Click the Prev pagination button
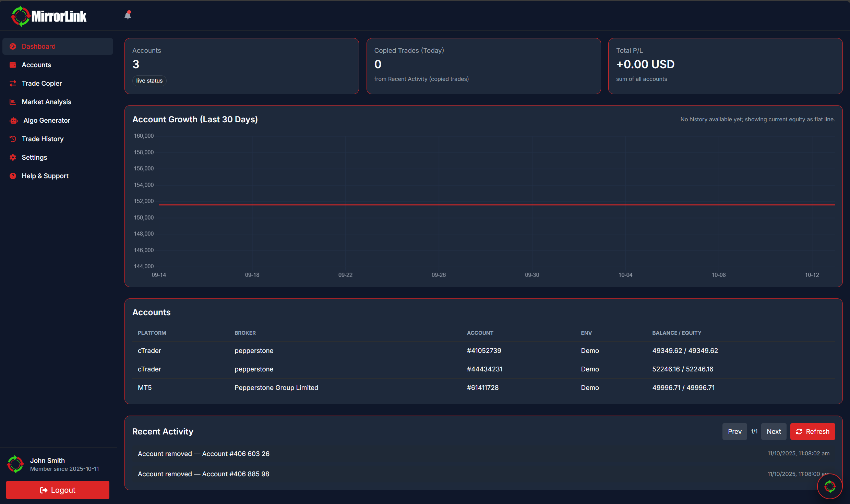 point(734,431)
